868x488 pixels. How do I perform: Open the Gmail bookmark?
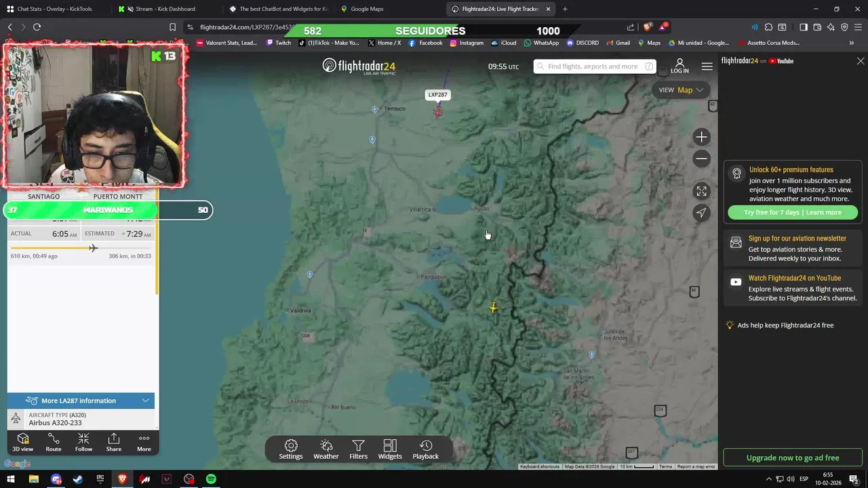coord(617,43)
